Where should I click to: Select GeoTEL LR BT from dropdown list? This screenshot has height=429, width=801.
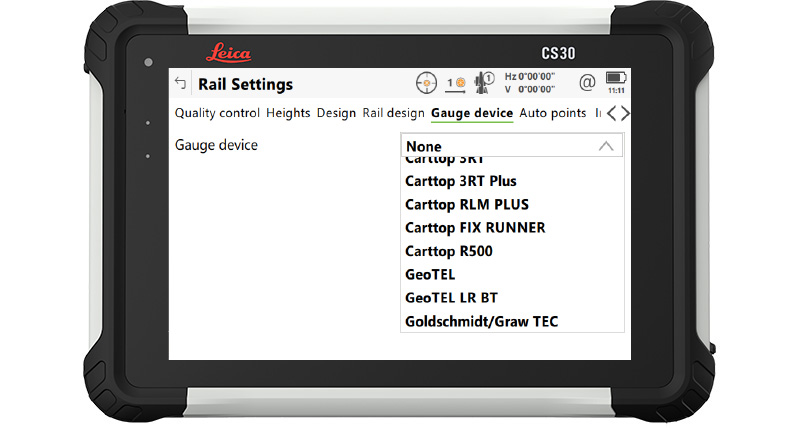click(451, 298)
